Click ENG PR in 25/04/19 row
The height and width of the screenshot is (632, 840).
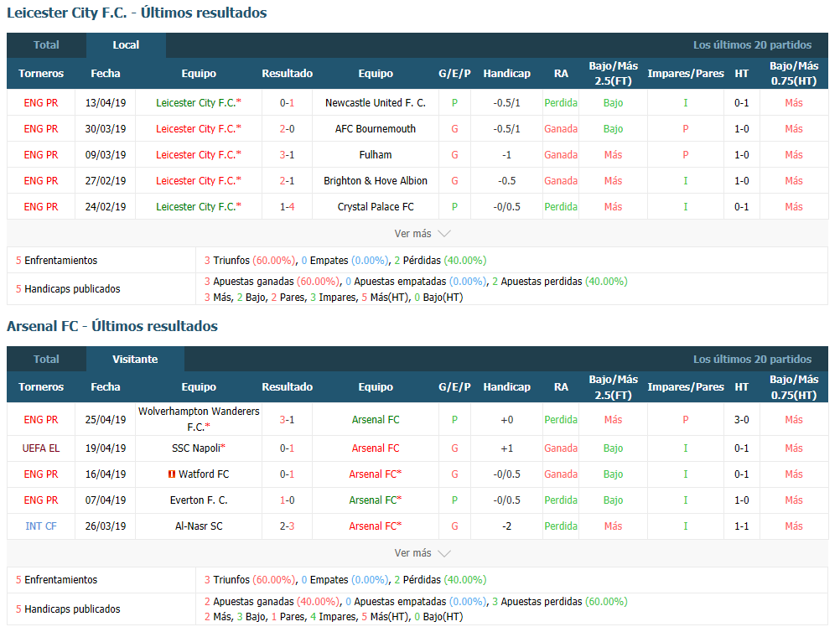pyautogui.click(x=41, y=419)
